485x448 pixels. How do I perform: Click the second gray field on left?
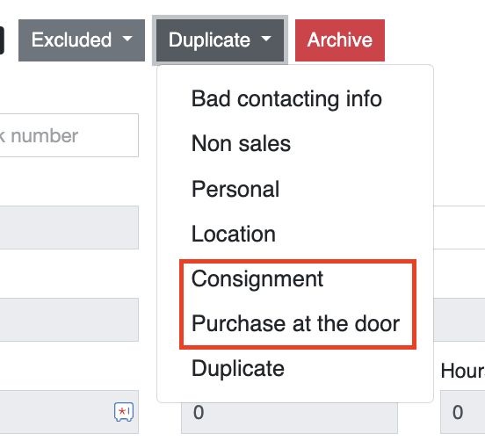[x=69, y=320]
